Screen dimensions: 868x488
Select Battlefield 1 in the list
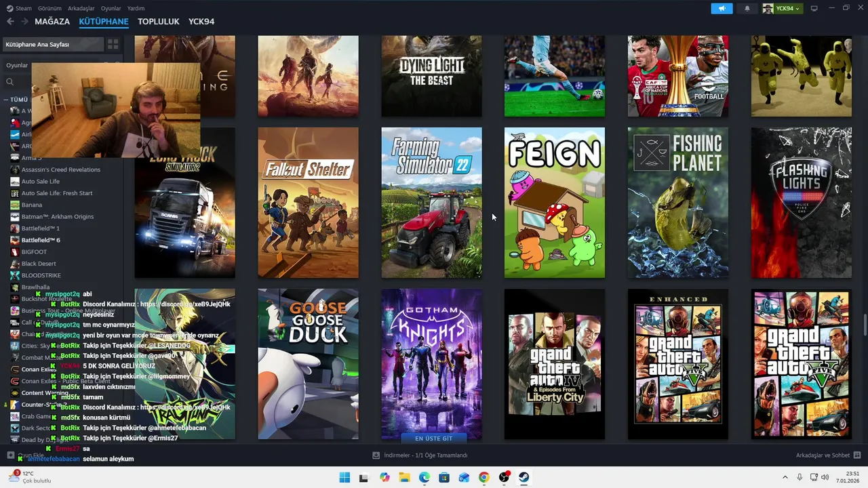point(41,228)
